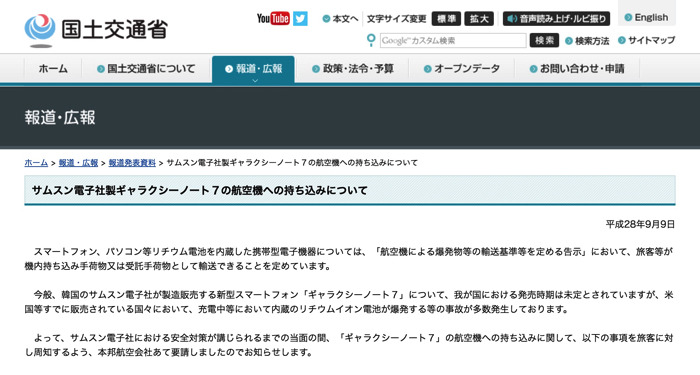
Task: Click the arrow icon next to 本文へ
Action: (x=326, y=19)
